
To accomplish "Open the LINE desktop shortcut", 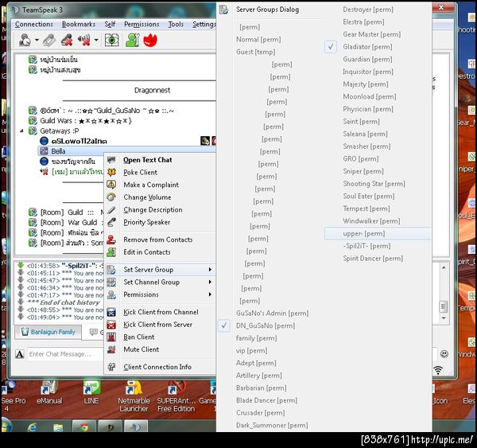I will [x=91, y=392].
